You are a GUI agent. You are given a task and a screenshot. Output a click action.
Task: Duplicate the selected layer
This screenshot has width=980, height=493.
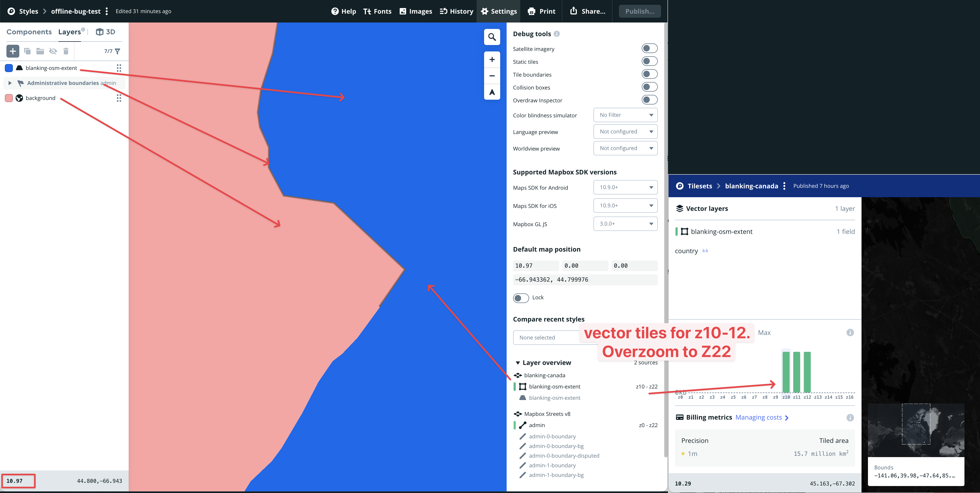tap(27, 51)
